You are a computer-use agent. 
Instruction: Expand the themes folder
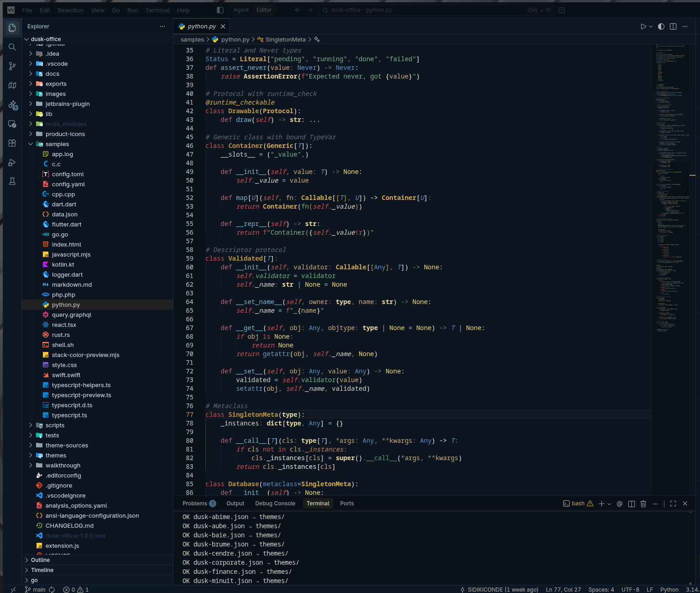point(31,456)
